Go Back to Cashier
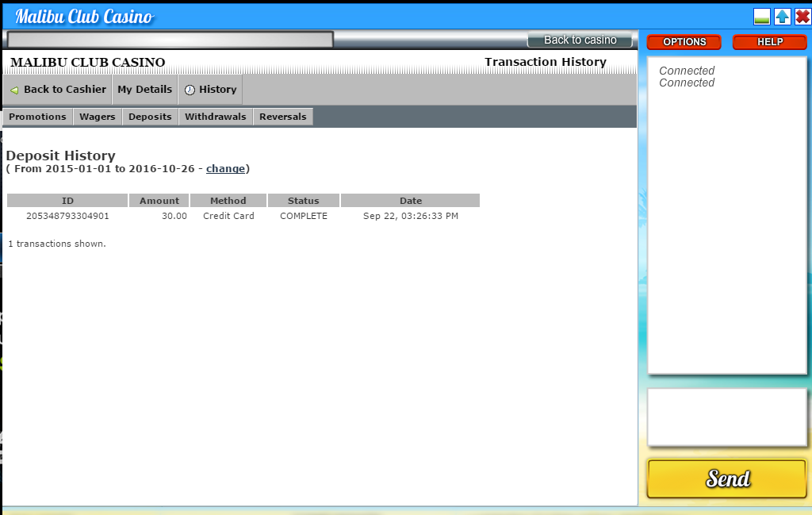Image resolution: width=812 pixels, height=515 pixels. tap(57, 90)
